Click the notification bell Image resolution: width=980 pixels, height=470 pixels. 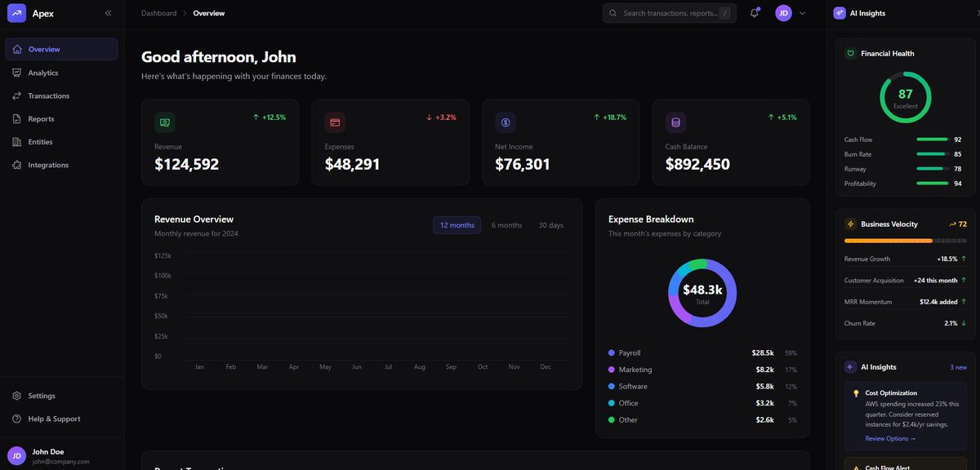click(x=753, y=12)
